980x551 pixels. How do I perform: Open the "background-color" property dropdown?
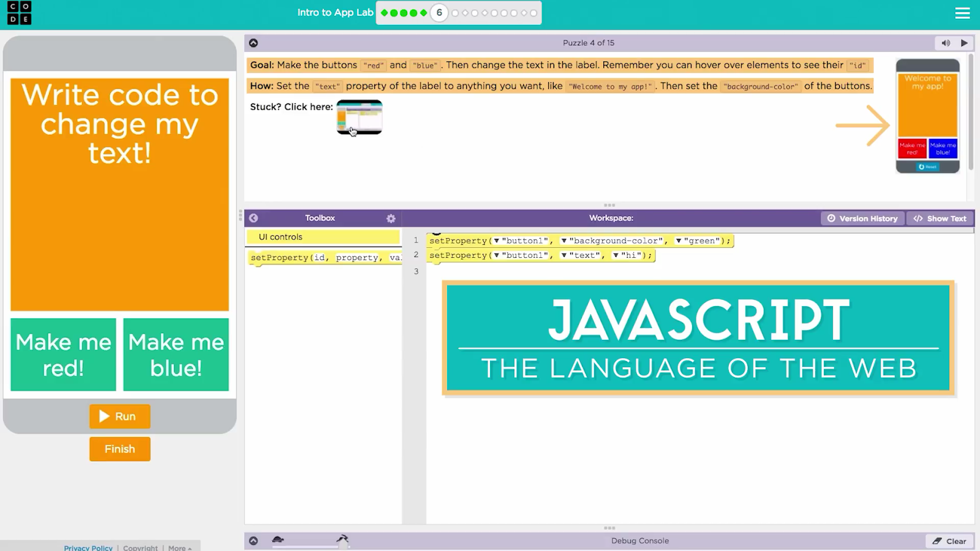[563, 241]
